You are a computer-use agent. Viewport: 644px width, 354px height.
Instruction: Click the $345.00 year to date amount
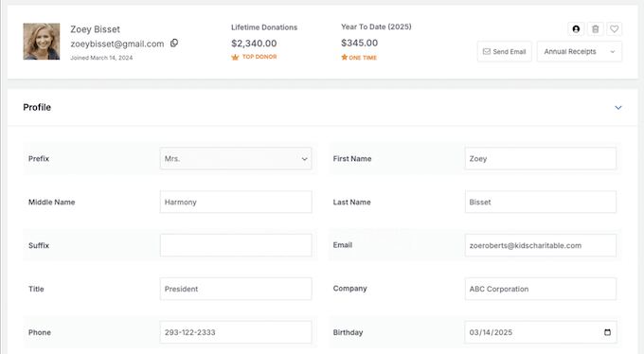pos(359,43)
